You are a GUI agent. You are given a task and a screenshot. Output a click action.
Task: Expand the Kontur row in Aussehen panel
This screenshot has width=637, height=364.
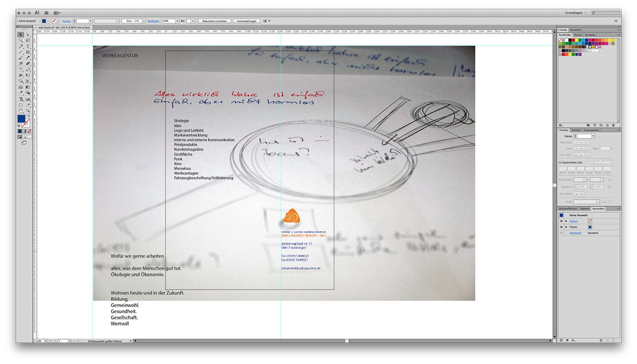[x=566, y=221]
